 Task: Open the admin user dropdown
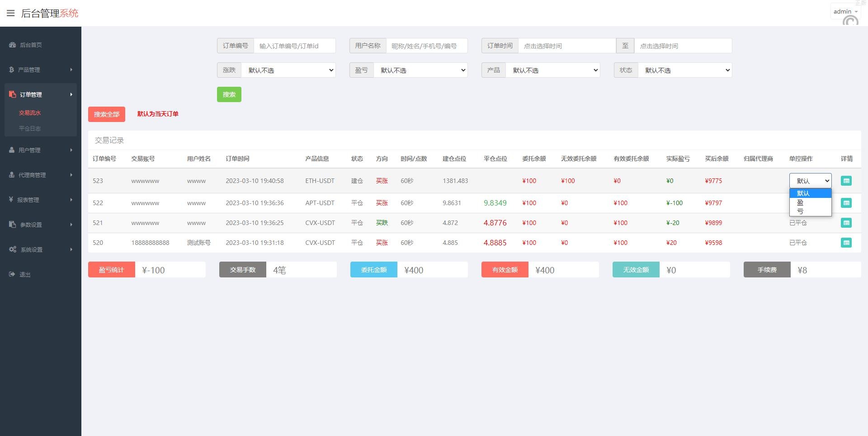(x=844, y=11)
